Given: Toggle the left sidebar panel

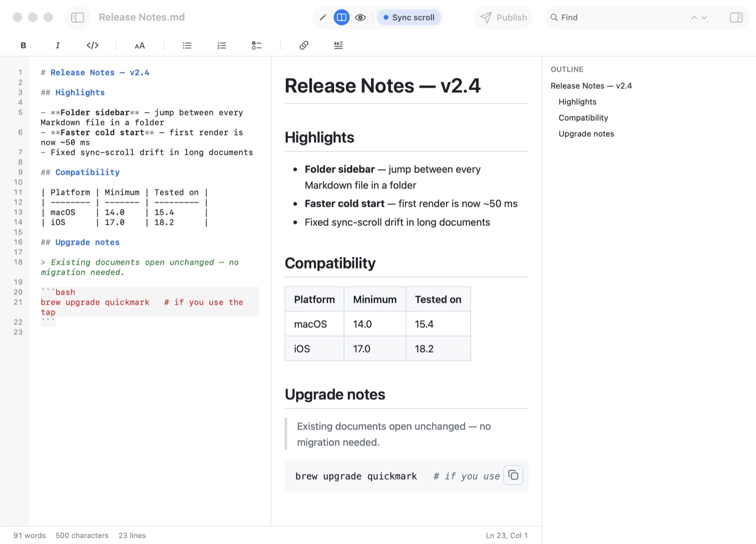Looking at the screenshot, I should pyautogui.click(x=77, y=17).
